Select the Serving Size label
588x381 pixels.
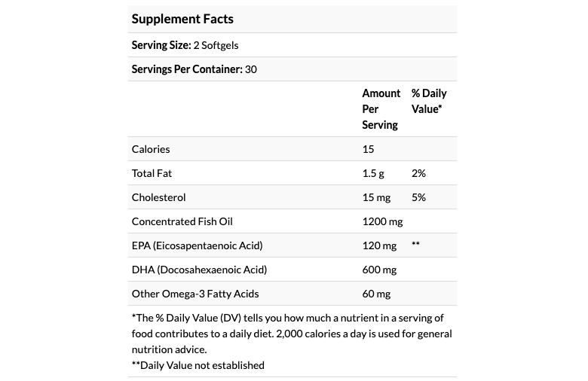click(x=161, y=45)
